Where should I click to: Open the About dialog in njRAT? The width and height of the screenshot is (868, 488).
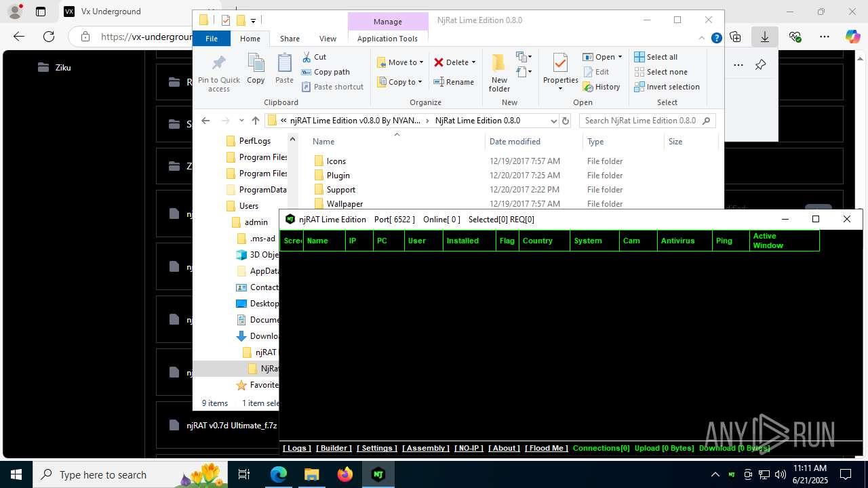click(504, 448)
